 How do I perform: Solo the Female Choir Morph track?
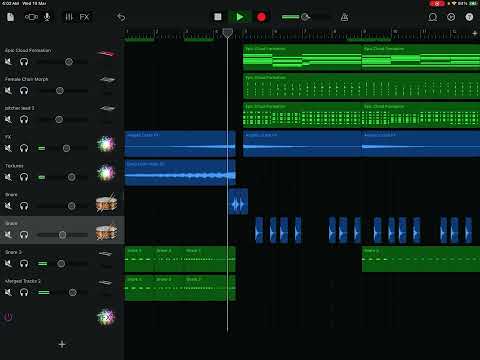coord(24,90)
